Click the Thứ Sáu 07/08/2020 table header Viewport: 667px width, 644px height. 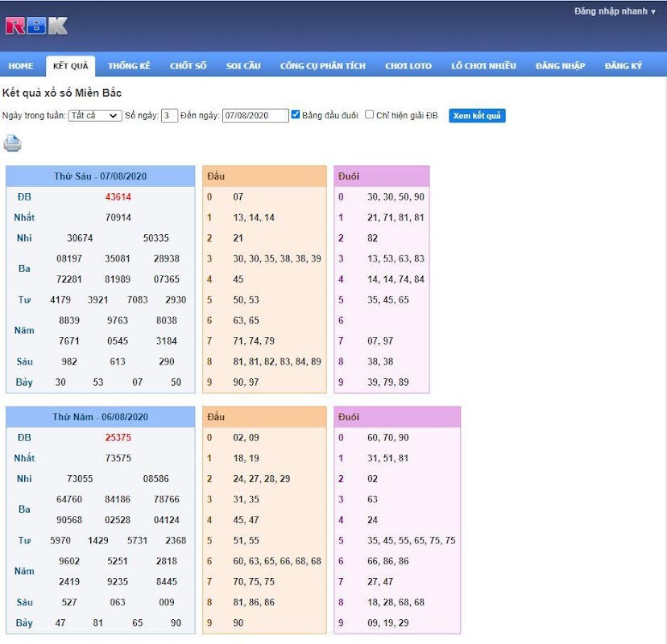[101, 176]
